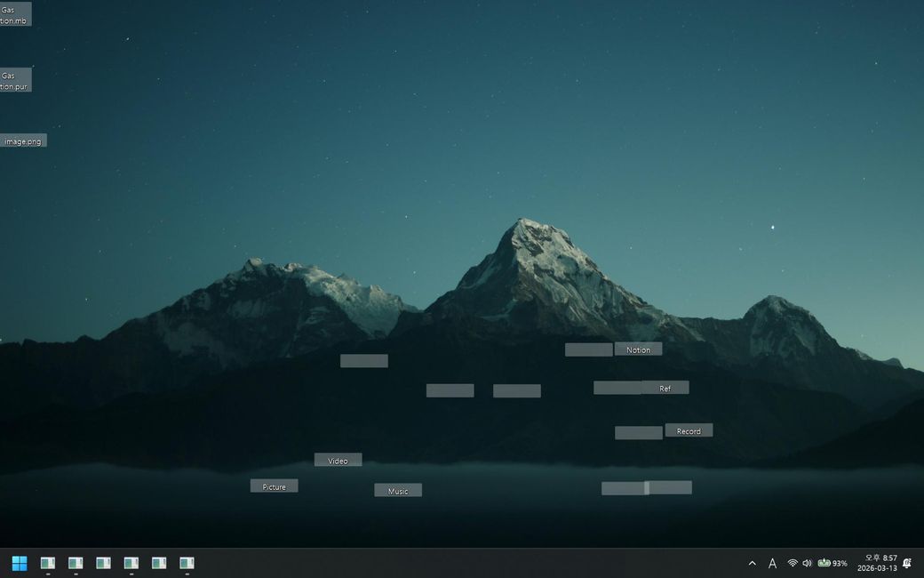Image resolution: width=924 pixels, height=578 pixels.
Task: Select the Video desktop folder
Action: [x=338, y=460]
